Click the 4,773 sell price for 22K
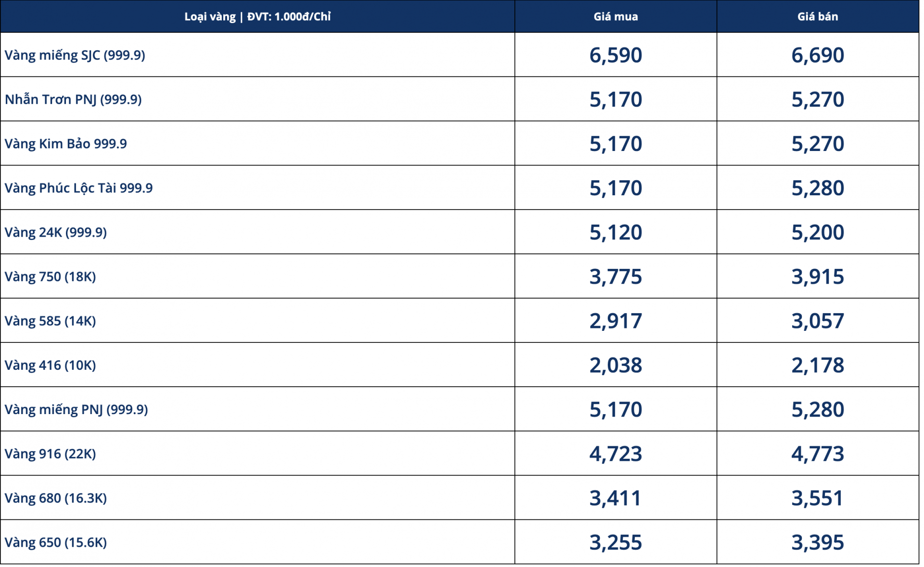Screen dimensions: 924x567 click(x=817, y=454)
